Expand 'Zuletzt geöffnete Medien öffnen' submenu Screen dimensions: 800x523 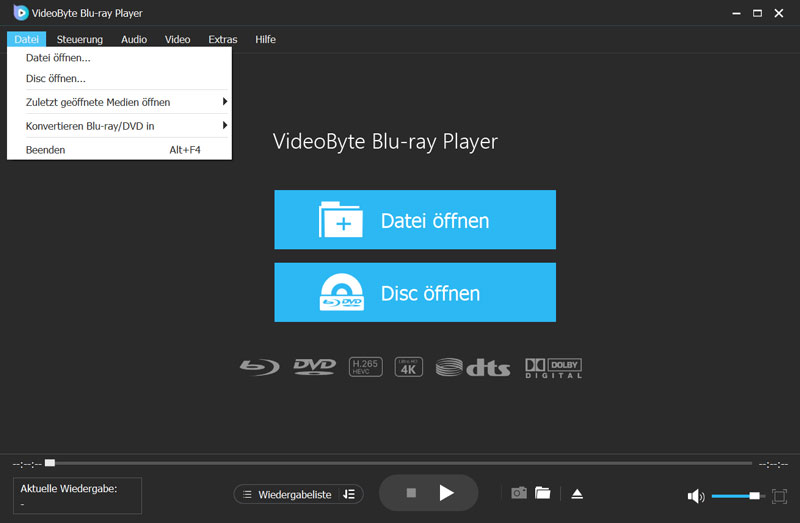coord(119,102)
